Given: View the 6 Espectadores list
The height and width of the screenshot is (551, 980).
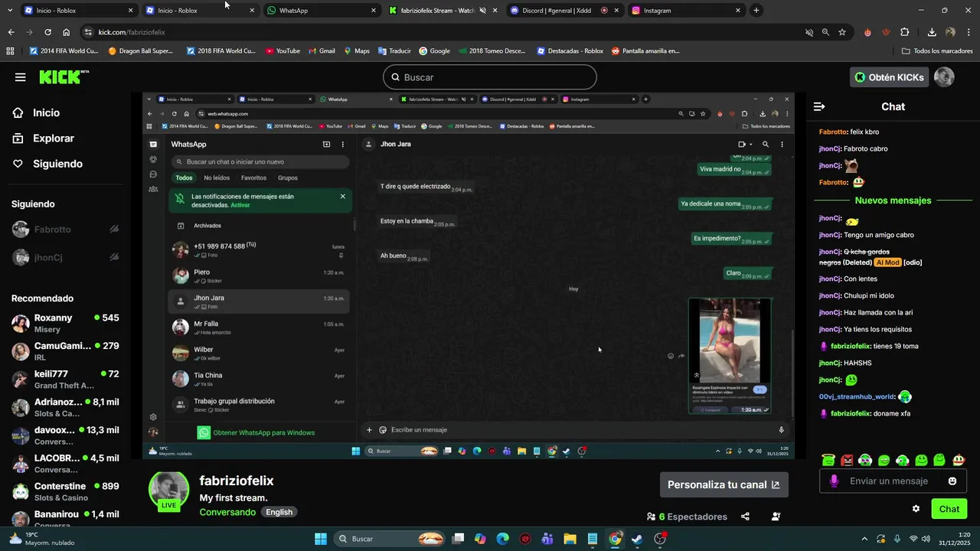Looking at the screenshot, I should pyautogui.click(x=687, y=517).
